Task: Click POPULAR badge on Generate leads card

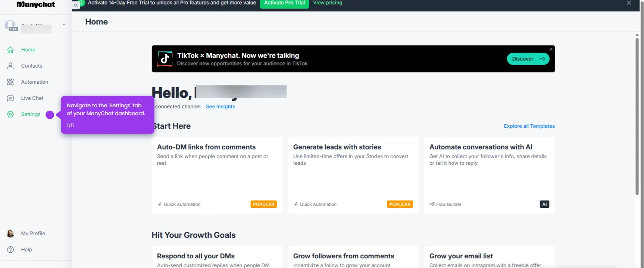Action: pyautogui.click(x=400, y=204)
